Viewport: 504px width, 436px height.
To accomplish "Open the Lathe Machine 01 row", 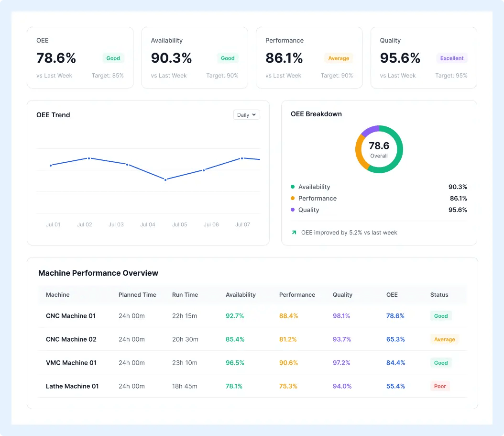I will [x=252, y=386].
